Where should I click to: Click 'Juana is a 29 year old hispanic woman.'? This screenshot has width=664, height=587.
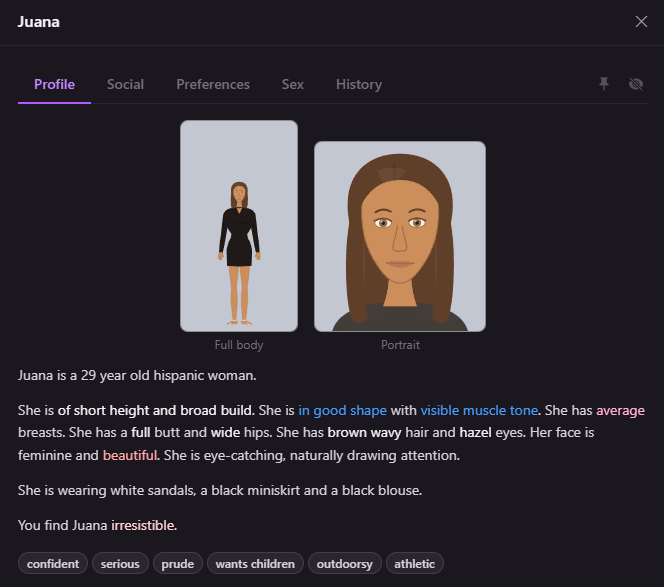137,376
